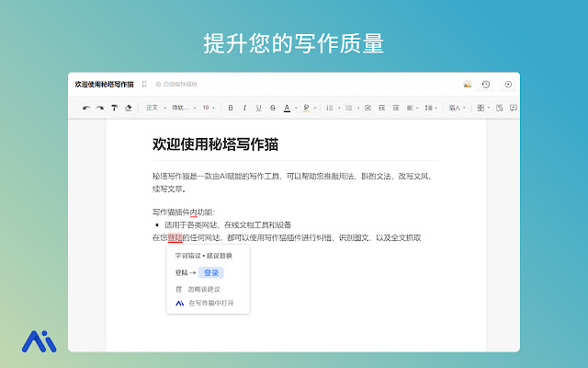Click the redo arrow in toolbar

(x=100, y=109)
